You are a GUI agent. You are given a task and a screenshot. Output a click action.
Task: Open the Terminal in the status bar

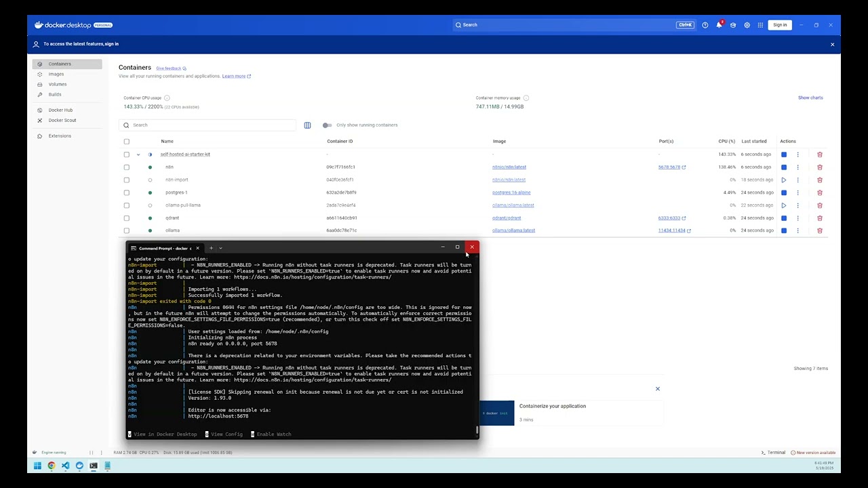coord(773,453)
